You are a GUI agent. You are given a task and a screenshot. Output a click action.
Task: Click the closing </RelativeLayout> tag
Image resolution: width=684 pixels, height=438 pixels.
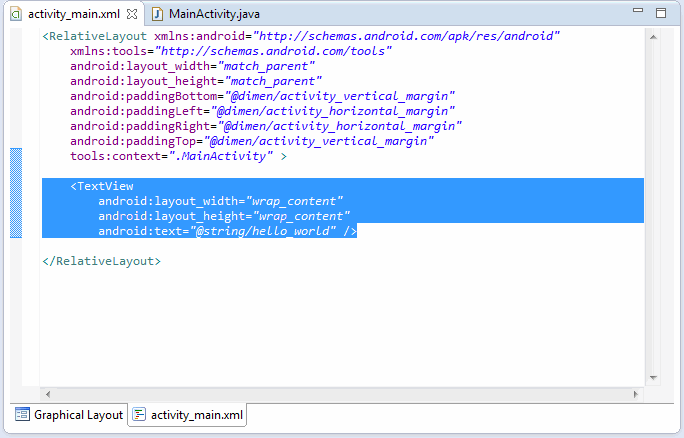coord(102,261)
